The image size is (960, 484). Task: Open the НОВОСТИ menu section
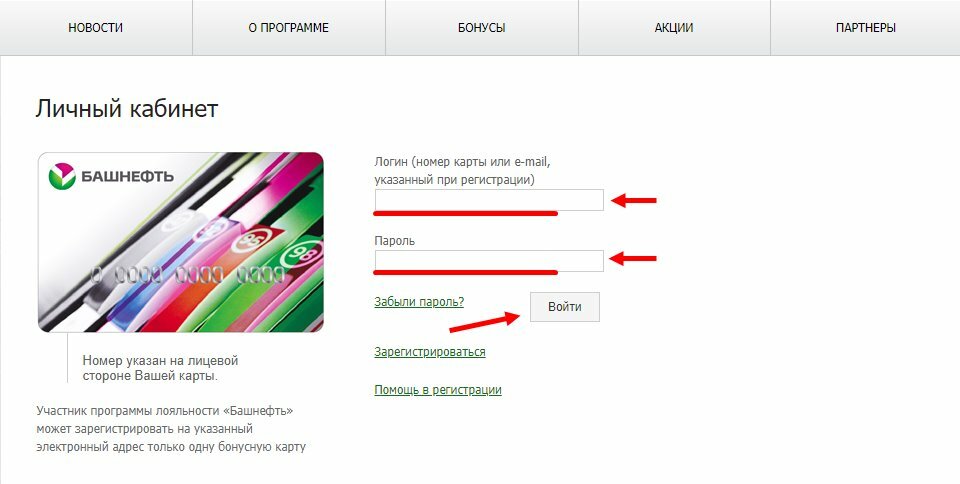coord(96,28)
